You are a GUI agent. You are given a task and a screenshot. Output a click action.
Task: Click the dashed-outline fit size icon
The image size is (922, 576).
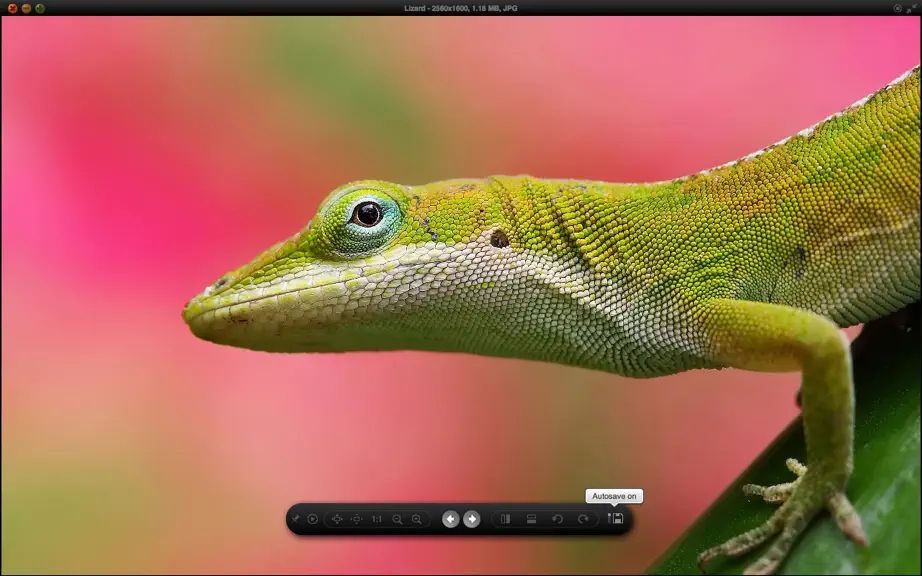(x=356, y=519)
